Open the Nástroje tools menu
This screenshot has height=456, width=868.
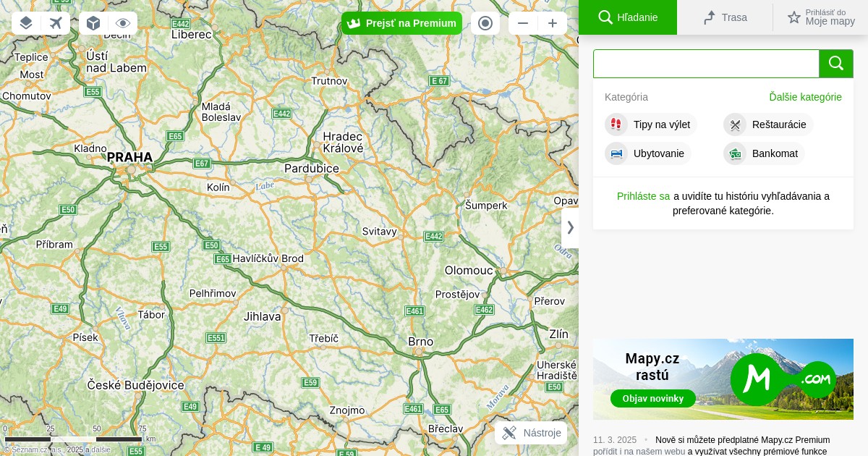tap(531, 433)
